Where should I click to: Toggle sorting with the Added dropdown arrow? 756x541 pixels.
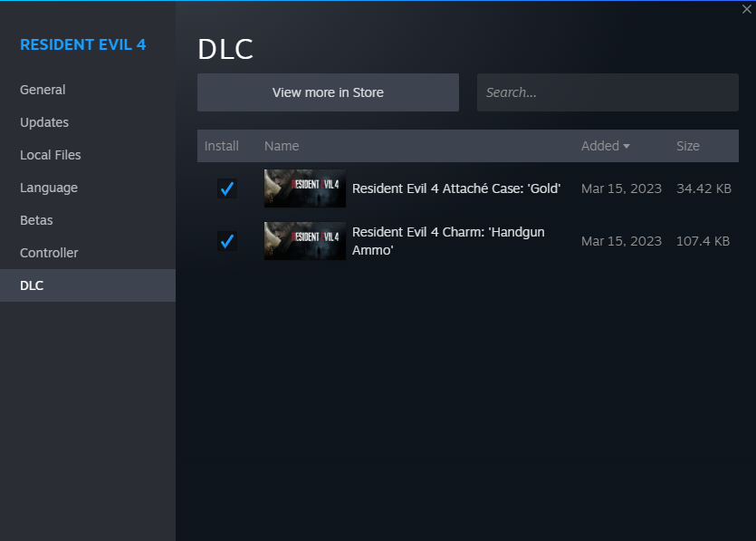pyautogui.click(x=626, y=146)
